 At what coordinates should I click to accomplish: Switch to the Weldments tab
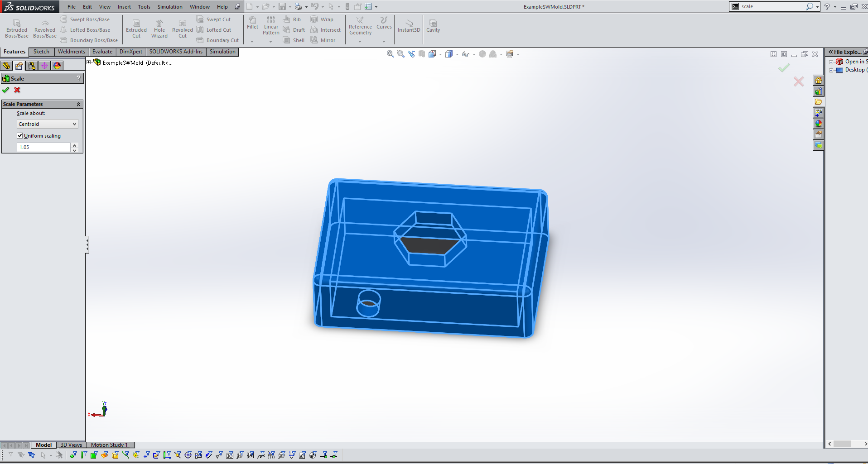tap(72, 52)
